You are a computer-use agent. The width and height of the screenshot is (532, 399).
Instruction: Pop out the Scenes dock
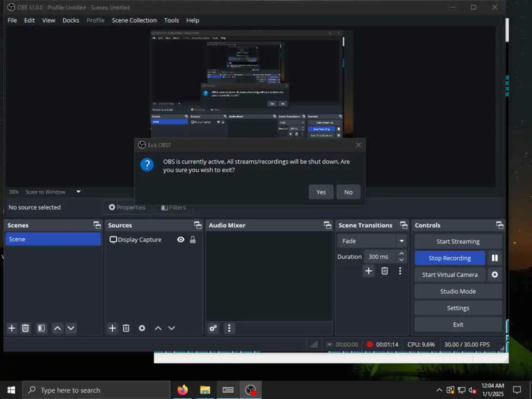click(97, 225)
